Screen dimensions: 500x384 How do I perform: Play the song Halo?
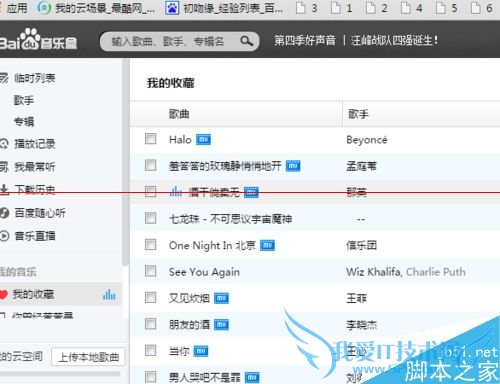180,139
